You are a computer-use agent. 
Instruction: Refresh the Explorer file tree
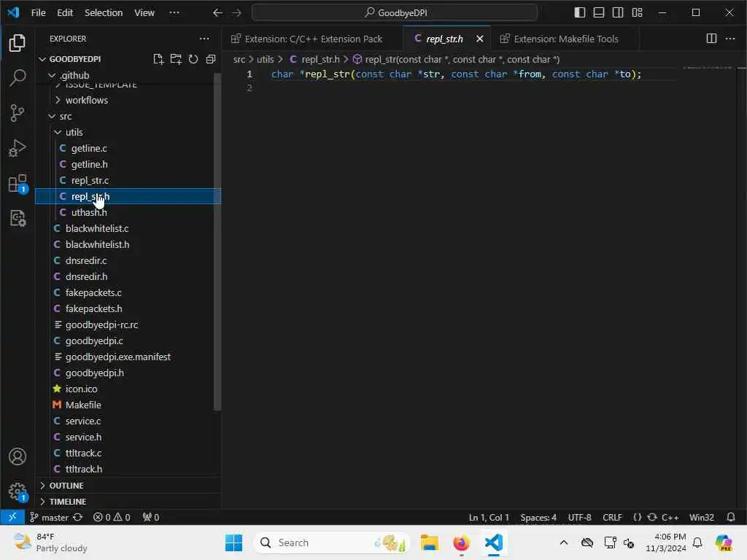(x=193, y=59)
